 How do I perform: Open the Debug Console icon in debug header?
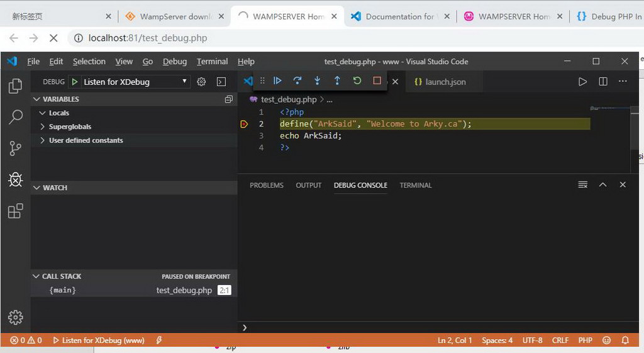click(221, 82)
